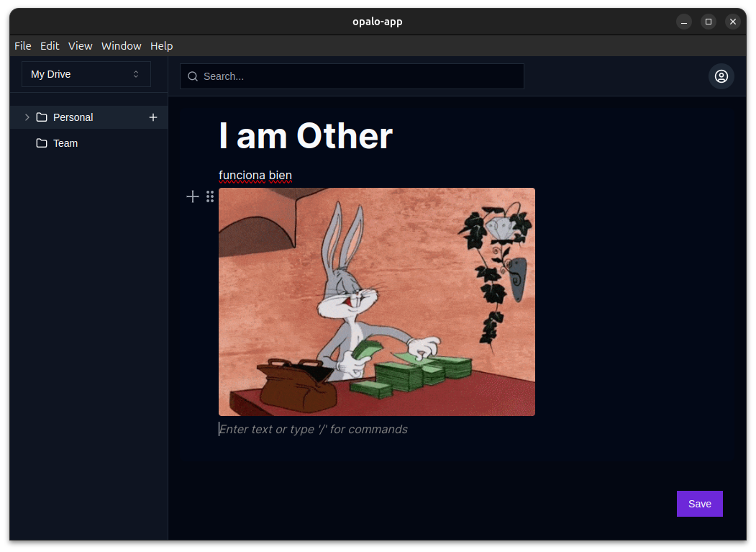
Task: Click the block drag handle dots
Action: [210, 196]
